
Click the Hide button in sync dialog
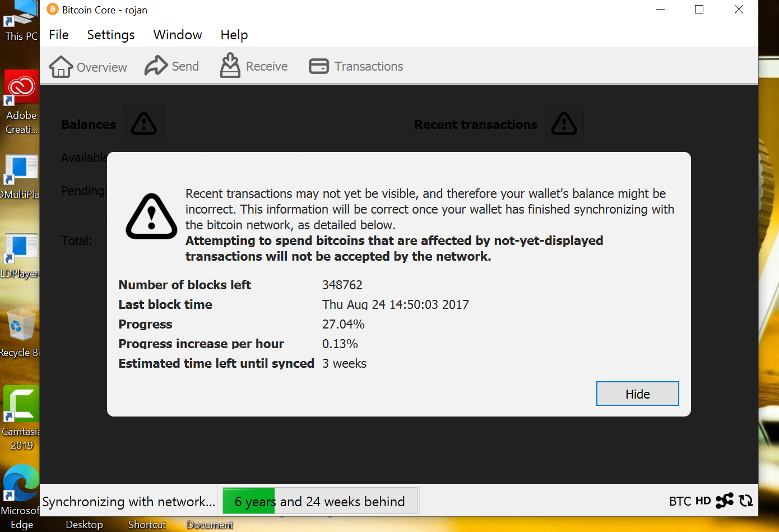638,394
